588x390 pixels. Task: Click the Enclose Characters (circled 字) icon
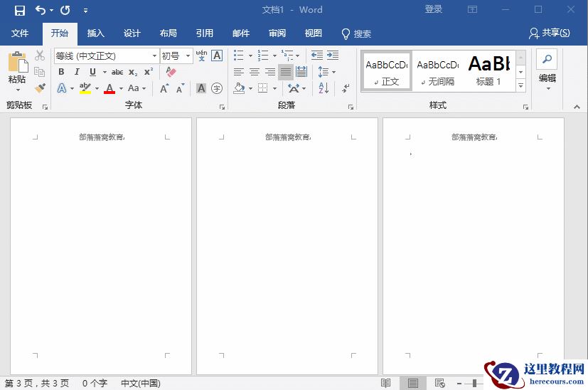[x=217, y=88]
